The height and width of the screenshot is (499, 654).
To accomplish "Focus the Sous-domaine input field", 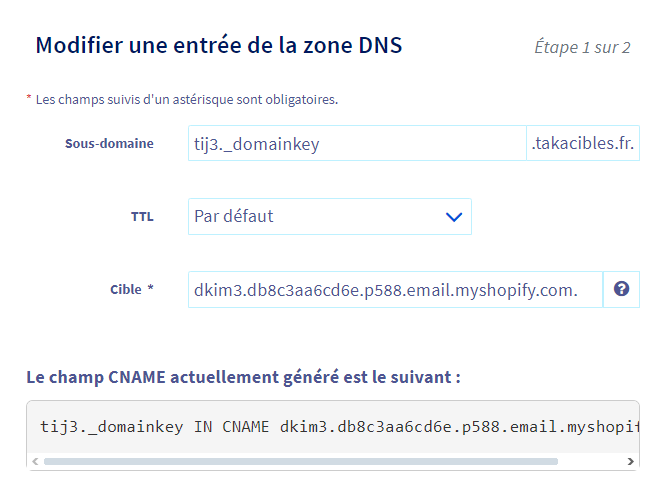I will (356, 144).
